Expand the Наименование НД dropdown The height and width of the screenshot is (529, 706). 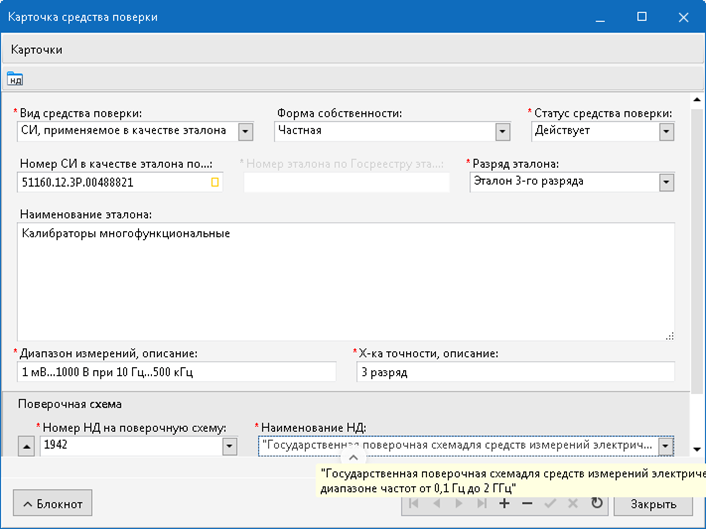[665, 446]
